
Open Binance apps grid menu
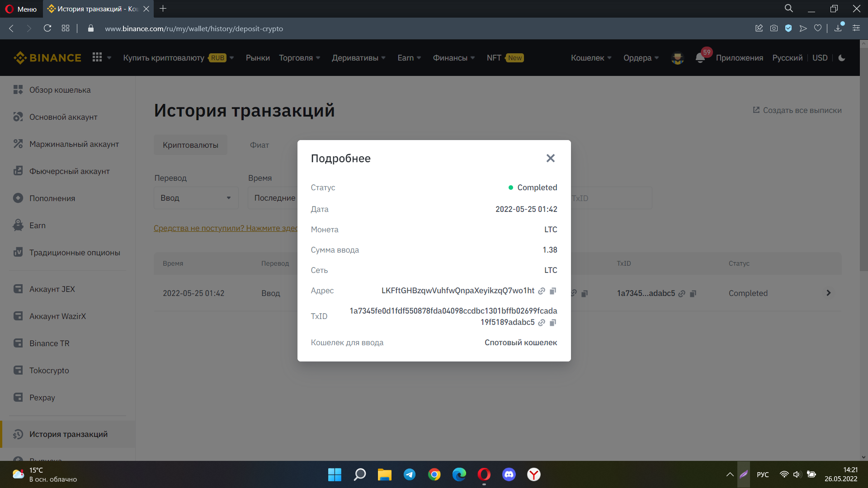pyautogui.click(x=97, y=57)
